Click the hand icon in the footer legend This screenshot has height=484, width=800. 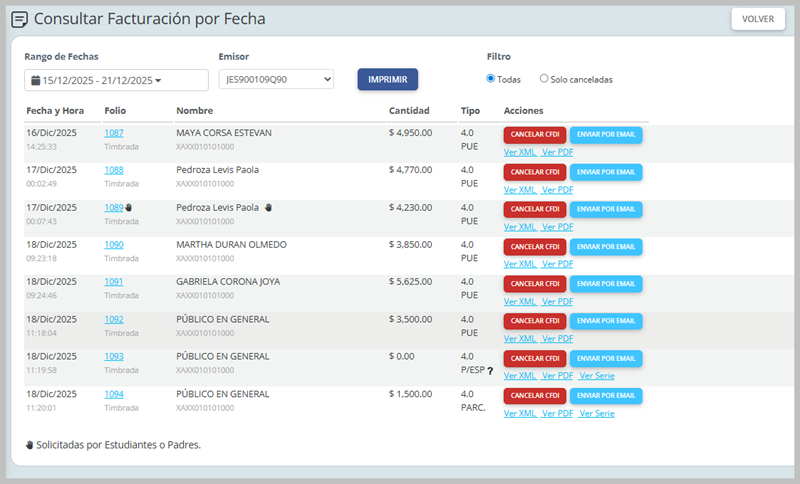pyautogui.click(x=29, y=445)
